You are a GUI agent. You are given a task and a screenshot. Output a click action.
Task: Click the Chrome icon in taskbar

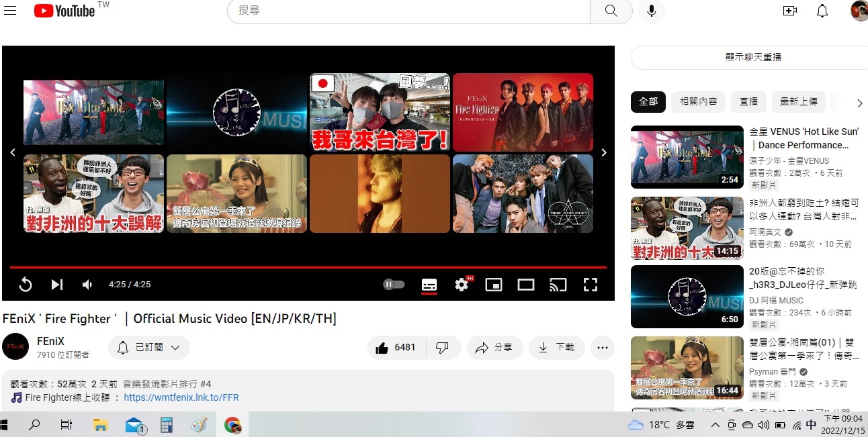tap(232, 425)
